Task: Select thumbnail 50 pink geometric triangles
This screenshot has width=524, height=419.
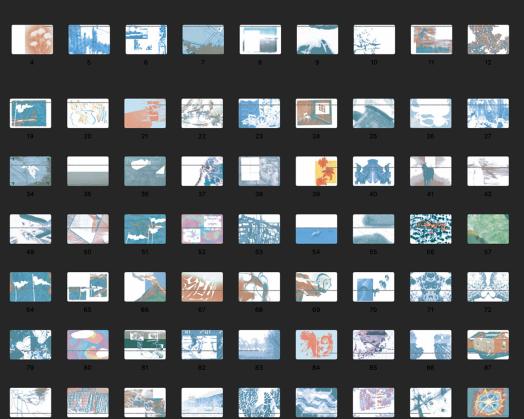Action: (88, 229)
